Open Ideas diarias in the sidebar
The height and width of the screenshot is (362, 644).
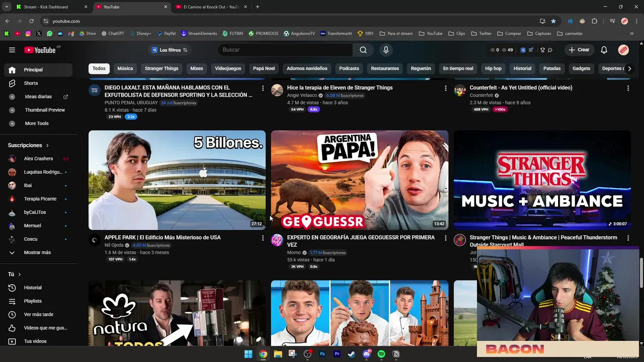(x=39, y=97)
